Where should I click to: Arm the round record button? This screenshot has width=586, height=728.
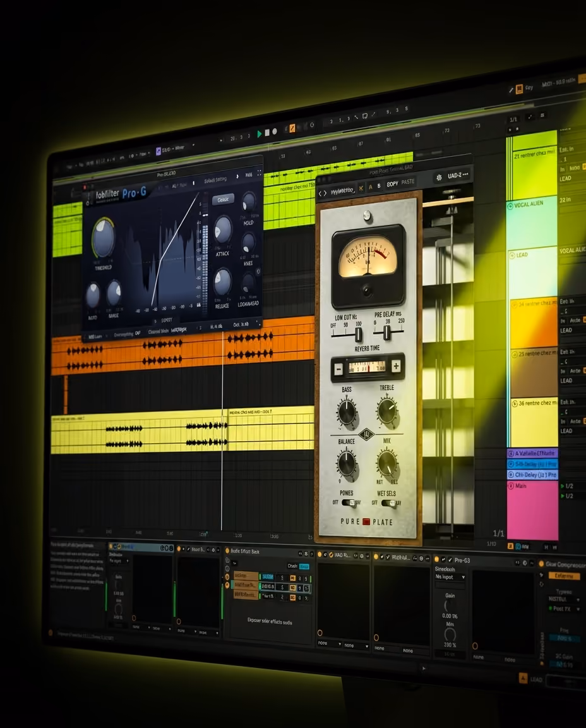coord(275,131)
